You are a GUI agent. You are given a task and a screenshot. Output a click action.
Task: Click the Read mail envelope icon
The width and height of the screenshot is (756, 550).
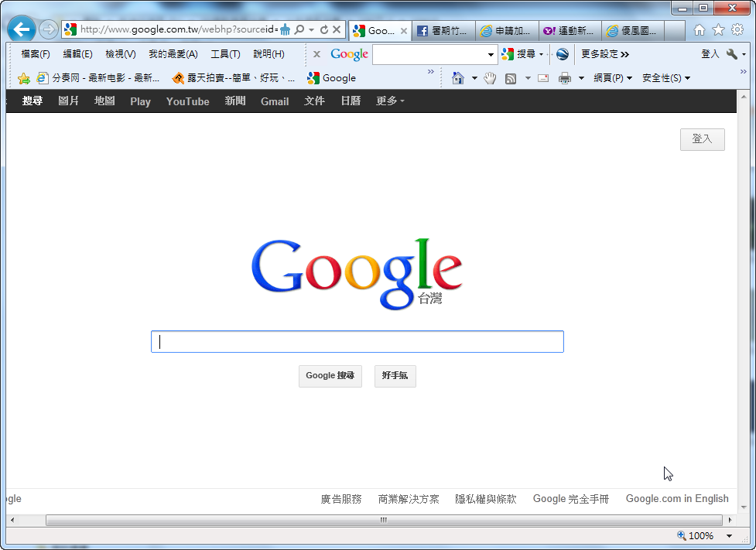pos(543,78)
